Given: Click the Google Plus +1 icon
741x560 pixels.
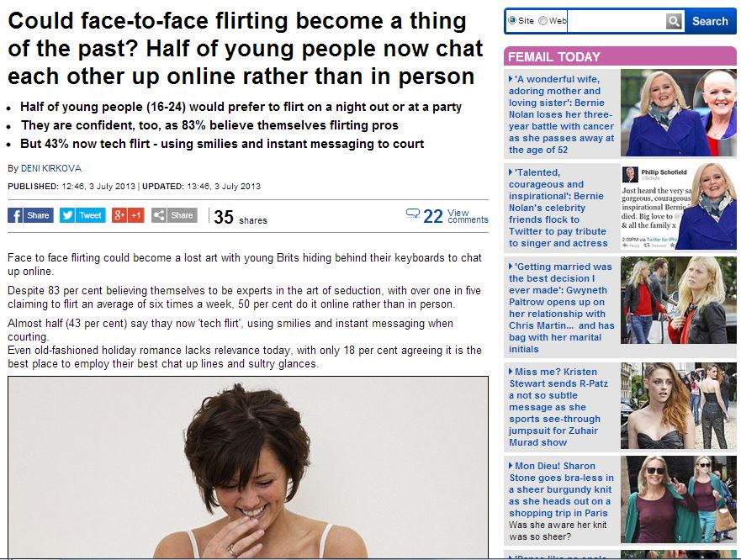Looking at the screenshot, I should [119, 215].
